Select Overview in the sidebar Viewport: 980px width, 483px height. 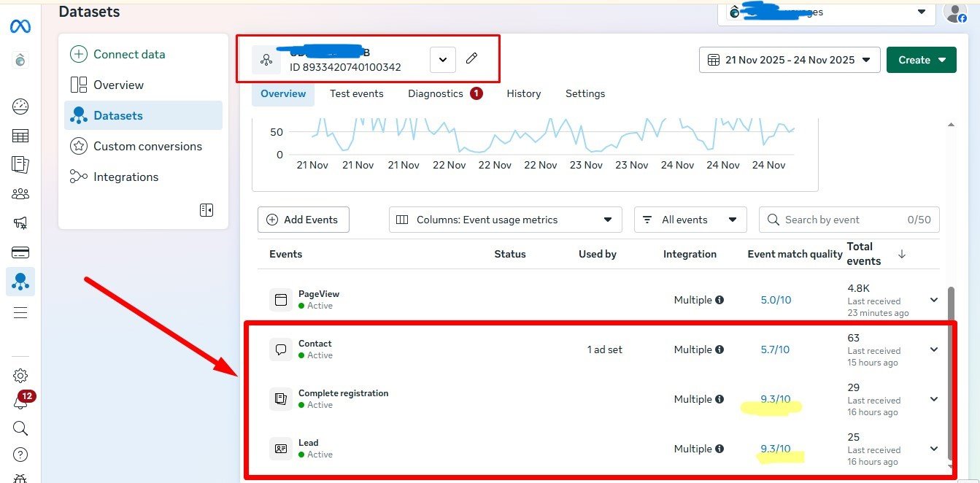tap(143, 85)
